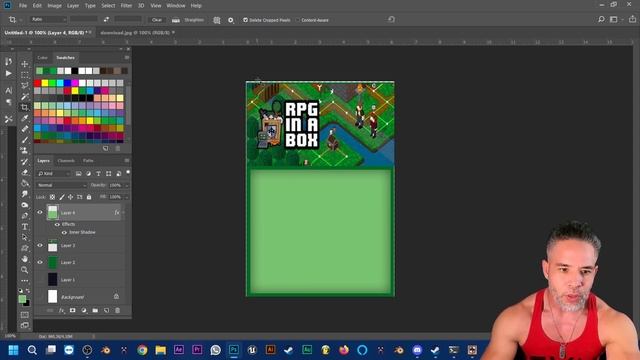Toggle lock transparent pixels
Screen dimensions: 640x360
pyautogui.click(x=52, y=197)
